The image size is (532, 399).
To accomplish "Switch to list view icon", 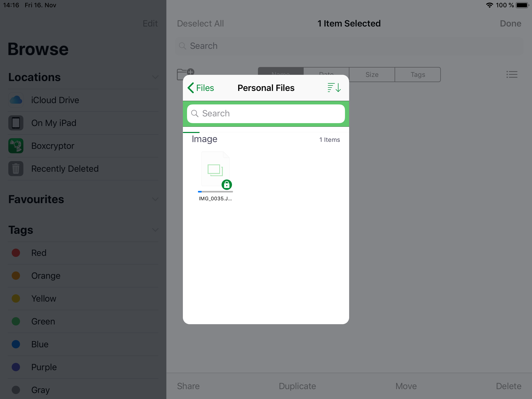I will pos(512,75).
